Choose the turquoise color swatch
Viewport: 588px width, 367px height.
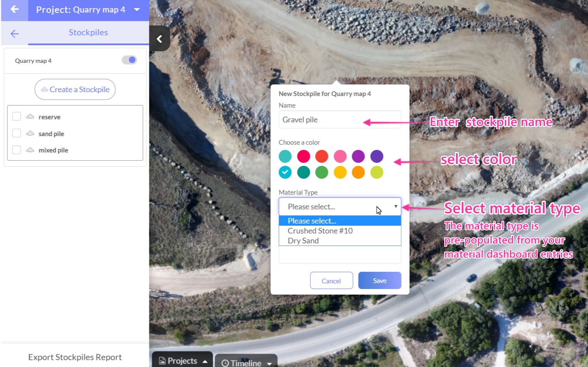click(x=285, y=156)
